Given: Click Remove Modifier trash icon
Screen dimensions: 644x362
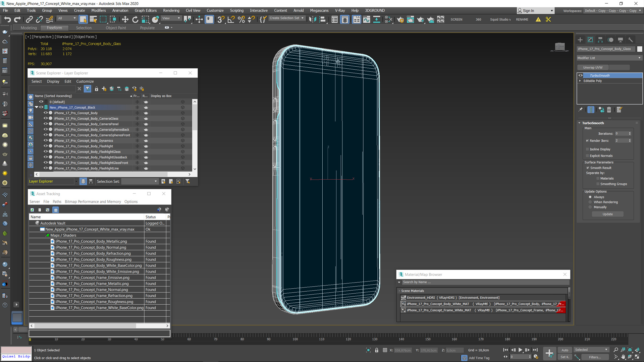Looking at the screenshot, I should coord(609,110).
